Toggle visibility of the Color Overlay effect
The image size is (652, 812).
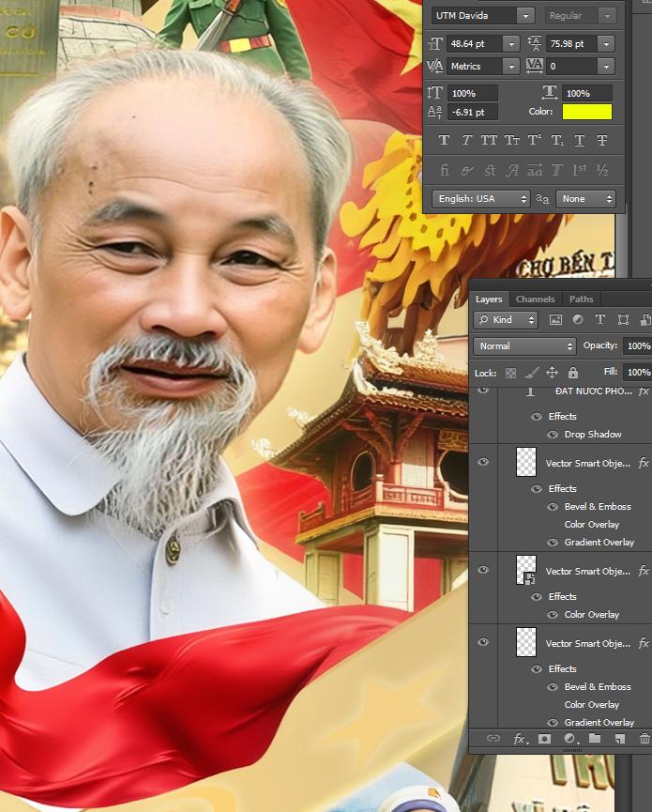[553, 615]
